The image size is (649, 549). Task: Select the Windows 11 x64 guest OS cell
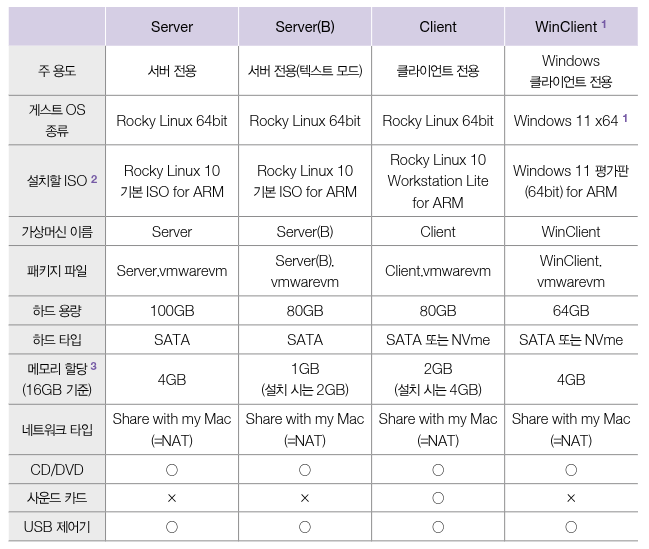[571, 121]
